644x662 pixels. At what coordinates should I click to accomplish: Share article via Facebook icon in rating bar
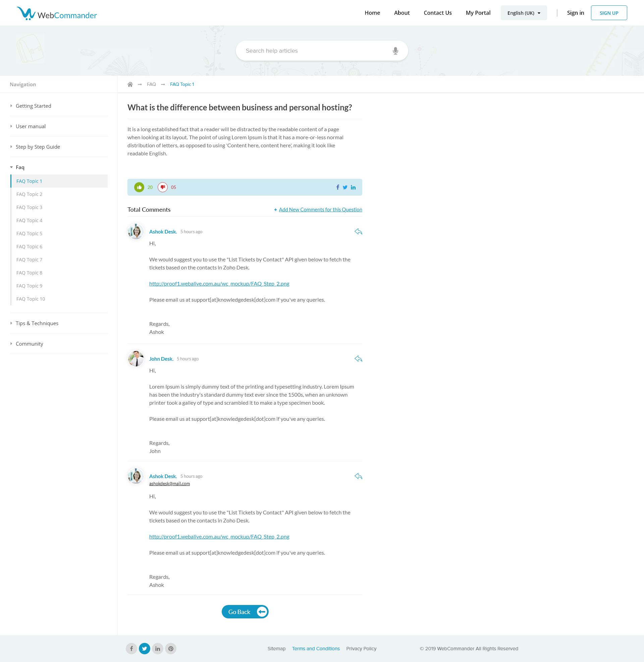pos(337,187)
